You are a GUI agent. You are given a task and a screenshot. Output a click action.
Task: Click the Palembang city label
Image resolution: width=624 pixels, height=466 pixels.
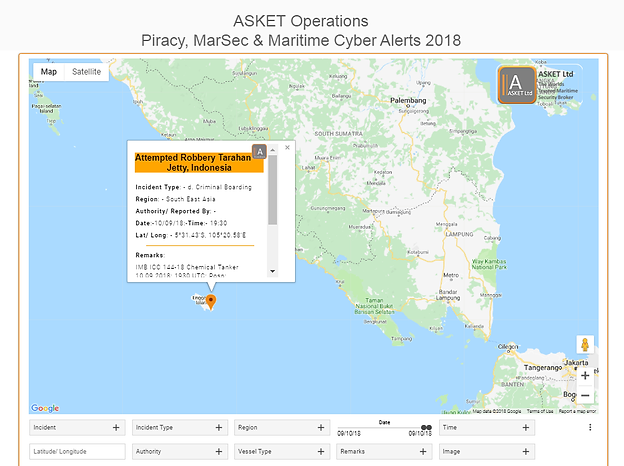408,100
